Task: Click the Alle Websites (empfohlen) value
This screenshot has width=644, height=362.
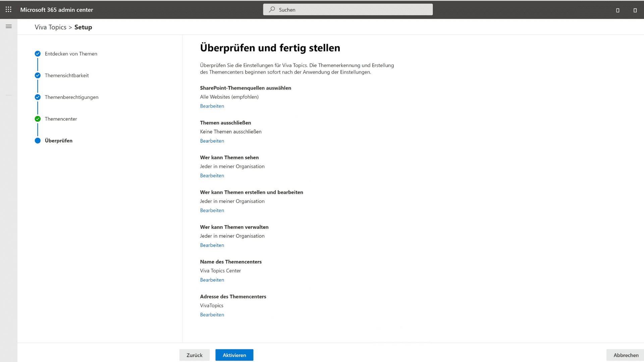Action: 229,97
